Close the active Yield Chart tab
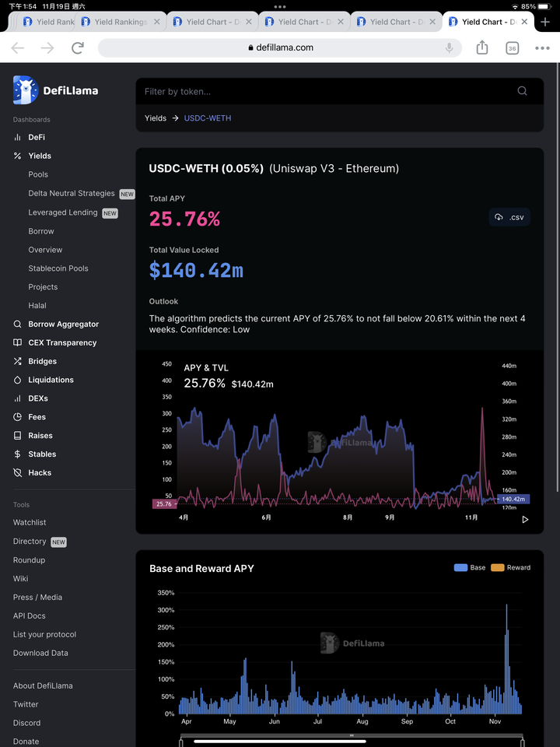 (524, 22)
